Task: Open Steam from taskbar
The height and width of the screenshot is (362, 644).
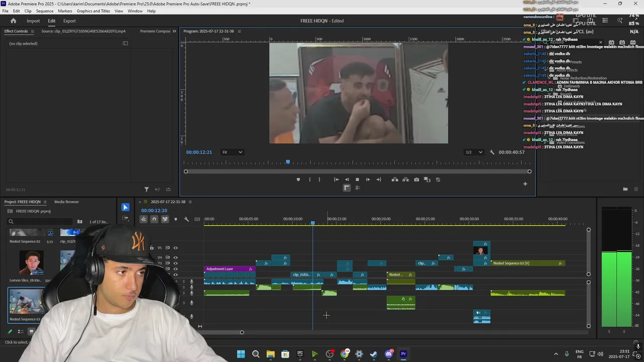Action: 374,354
